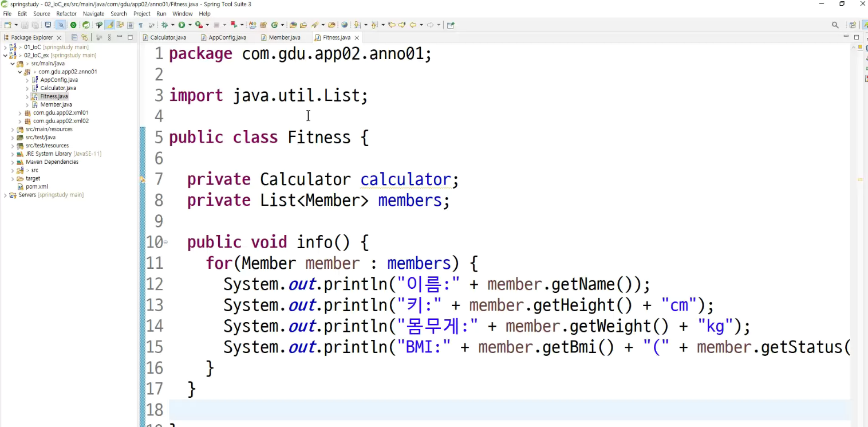This screenshot has width=868, height=427.
Task: Open dropdown arrow beside green Run icon
Action: 190,25
